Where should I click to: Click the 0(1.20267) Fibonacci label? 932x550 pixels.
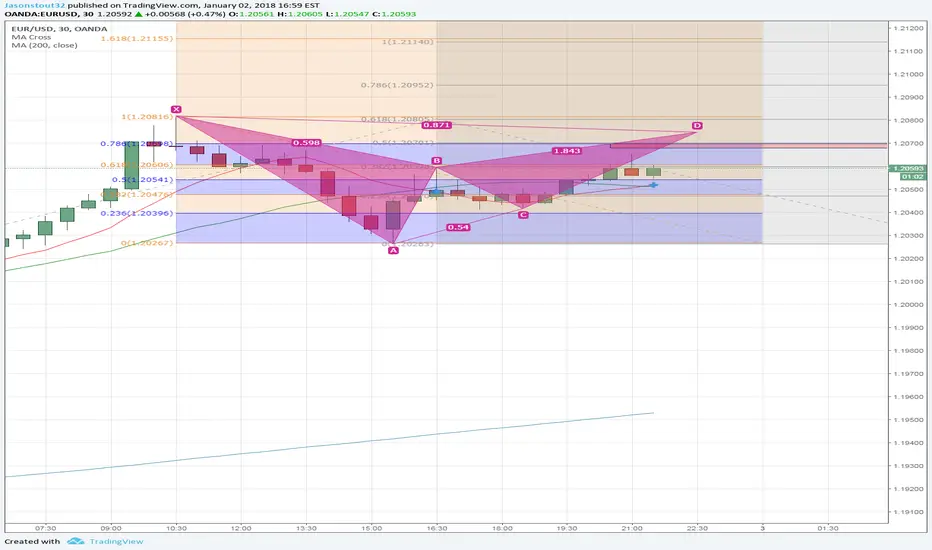tap(147, 243)
